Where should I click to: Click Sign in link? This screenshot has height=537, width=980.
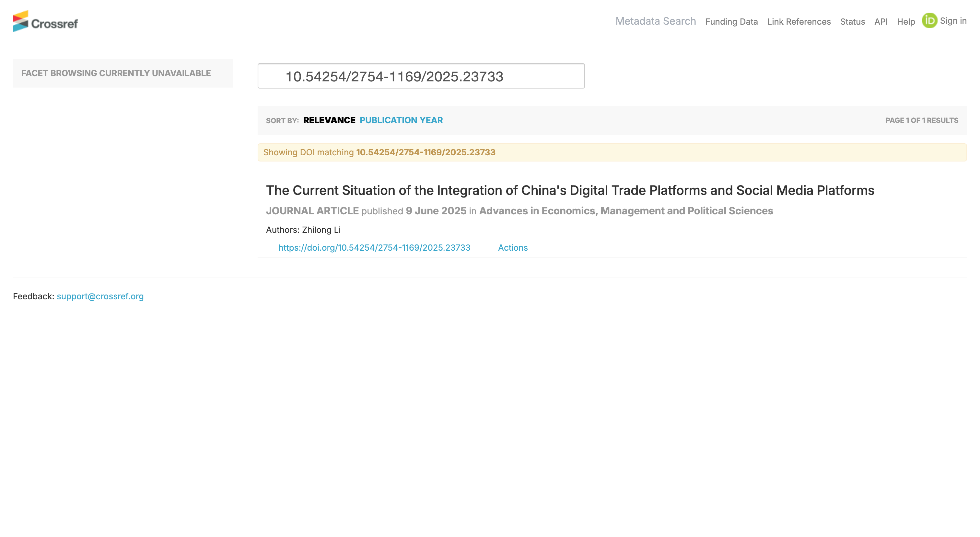point(953,20)
